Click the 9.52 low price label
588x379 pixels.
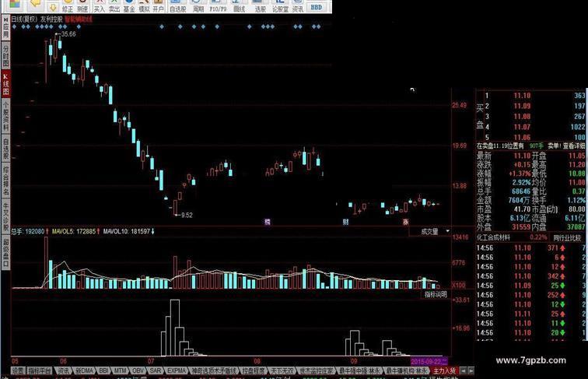click(x=187, y=215)
